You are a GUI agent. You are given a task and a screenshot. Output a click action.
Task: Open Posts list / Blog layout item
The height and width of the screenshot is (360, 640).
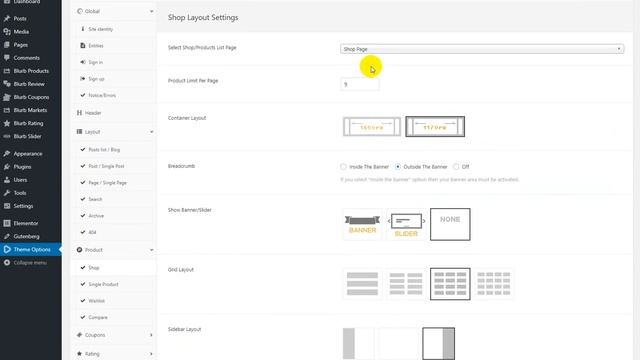tap(113, 149)
